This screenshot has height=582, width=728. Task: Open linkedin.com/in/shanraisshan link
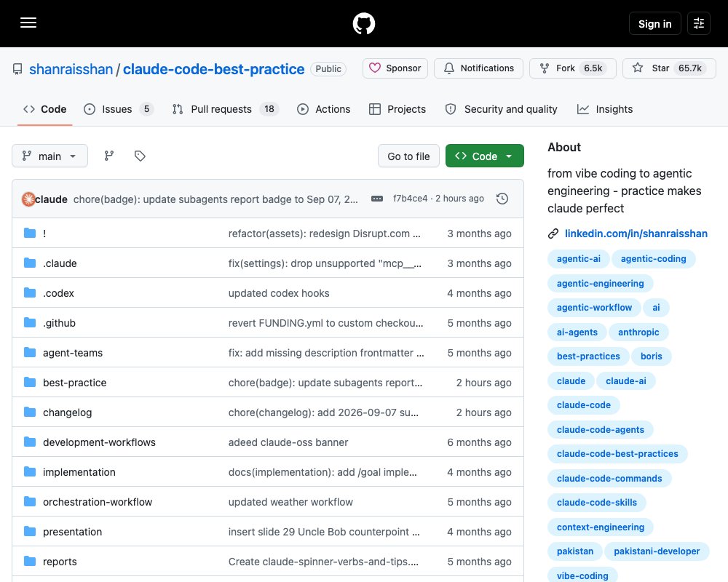click(636, 234)
